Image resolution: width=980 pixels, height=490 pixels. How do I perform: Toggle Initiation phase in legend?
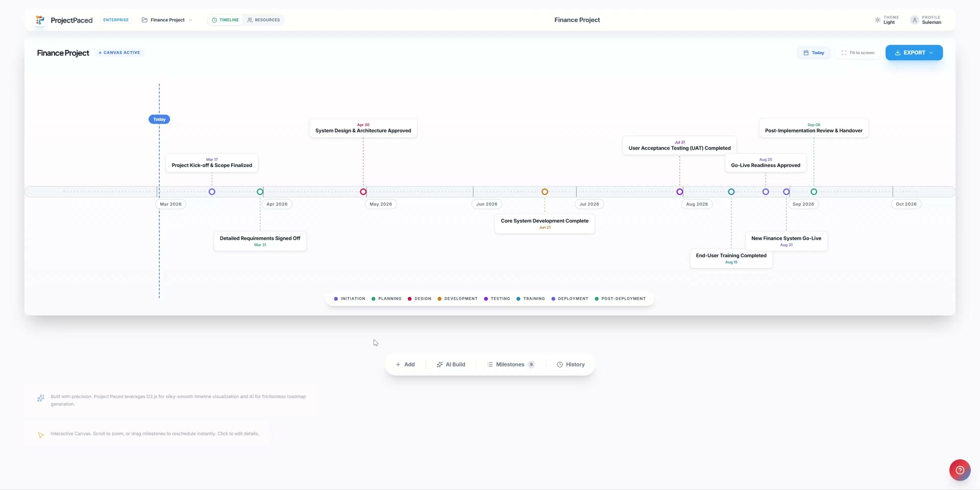(x=350, y=299)
